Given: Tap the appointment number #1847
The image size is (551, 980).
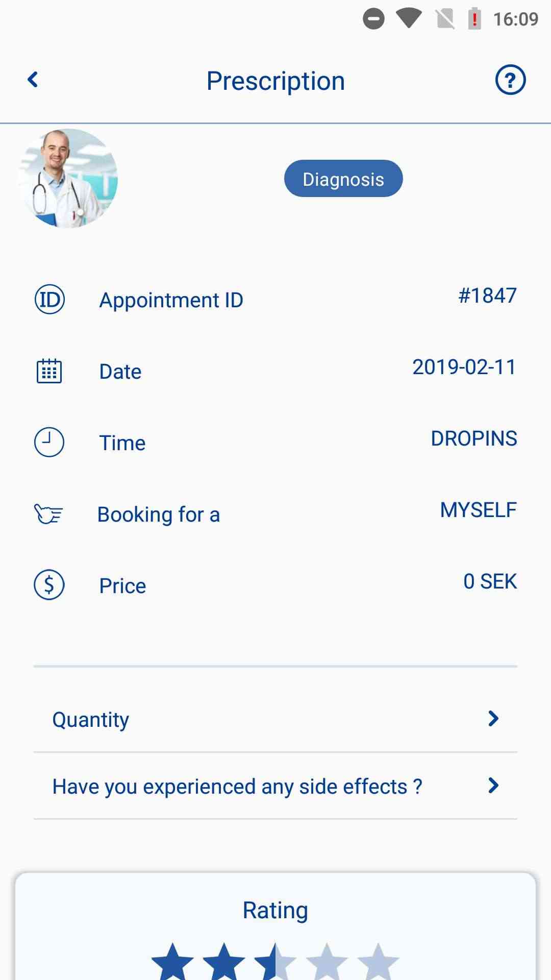Looking at the screenshot, I should [487, 296].
